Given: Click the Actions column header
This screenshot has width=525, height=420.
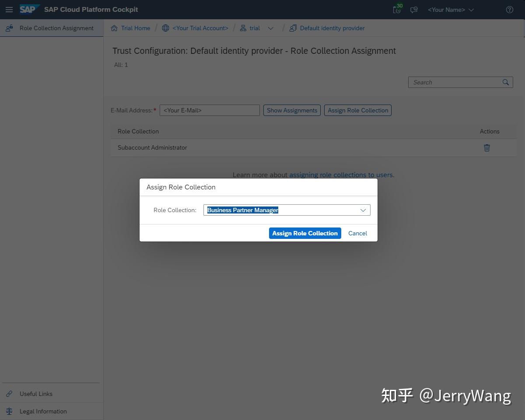Looking at the screenshot, I should tap(490, 131).
